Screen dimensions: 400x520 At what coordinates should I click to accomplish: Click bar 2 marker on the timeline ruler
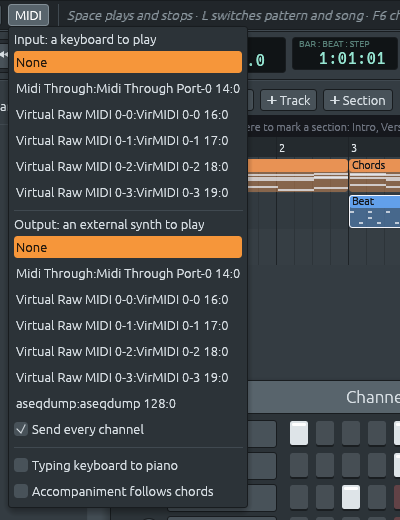point(282,148)
